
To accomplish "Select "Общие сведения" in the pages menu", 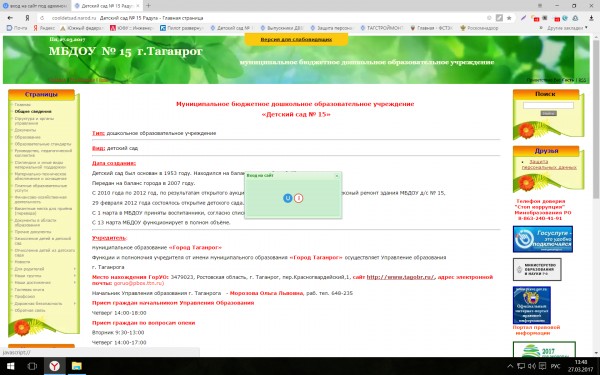I will 33,111.
